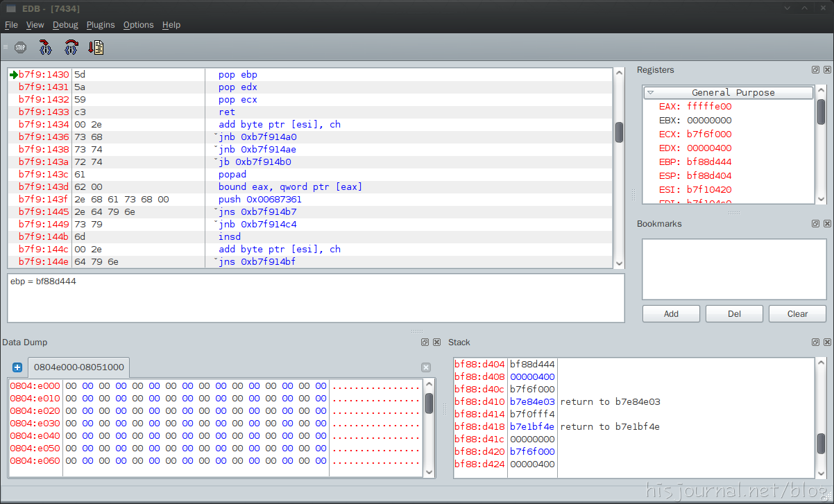Select the 'pop ecx' instruction
This screenshot has width=834, height=504.
237,100
